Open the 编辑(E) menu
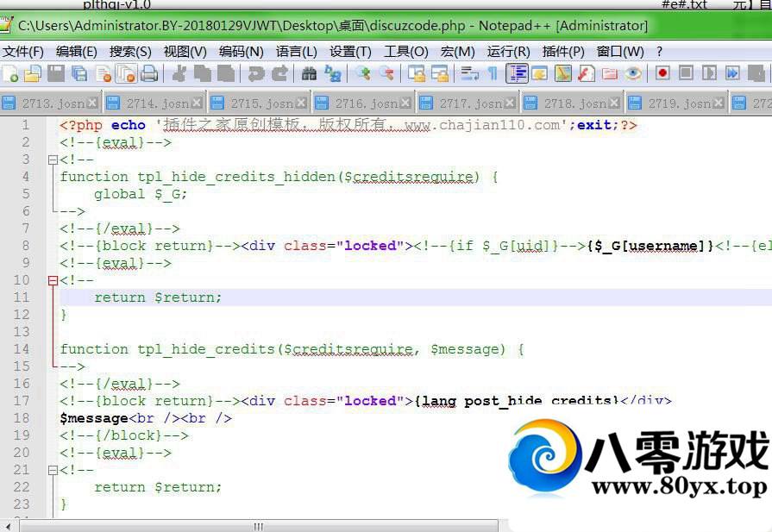This screenshot has height=532, width=772. tap(76, 52)
